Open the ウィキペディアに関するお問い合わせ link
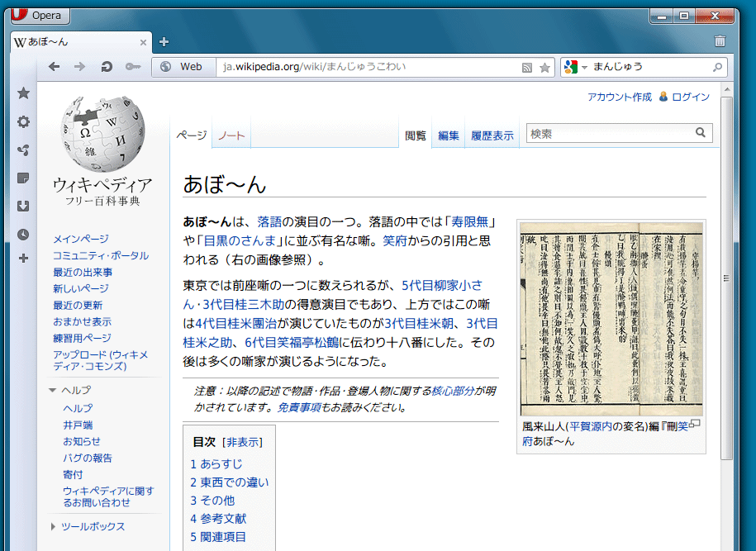The height and width of the screenshot is (551, 756). click(x=108, y=496)
